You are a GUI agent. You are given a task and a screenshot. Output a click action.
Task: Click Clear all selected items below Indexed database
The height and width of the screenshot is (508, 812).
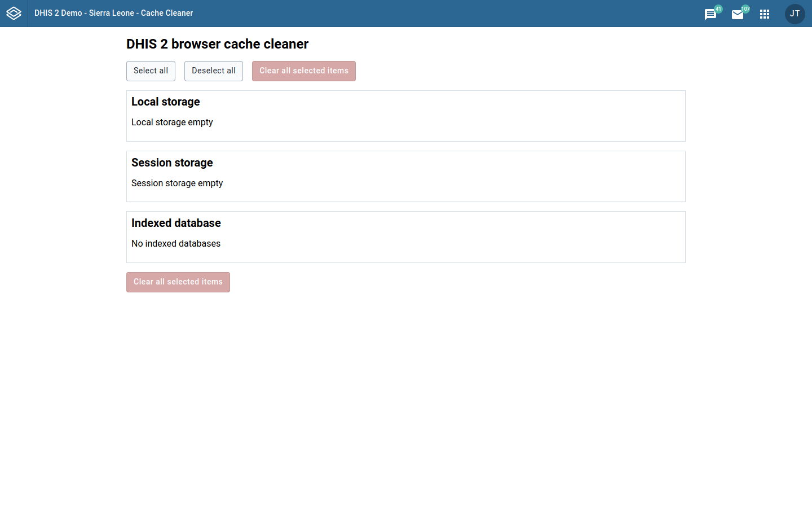[x=178, y=282]
